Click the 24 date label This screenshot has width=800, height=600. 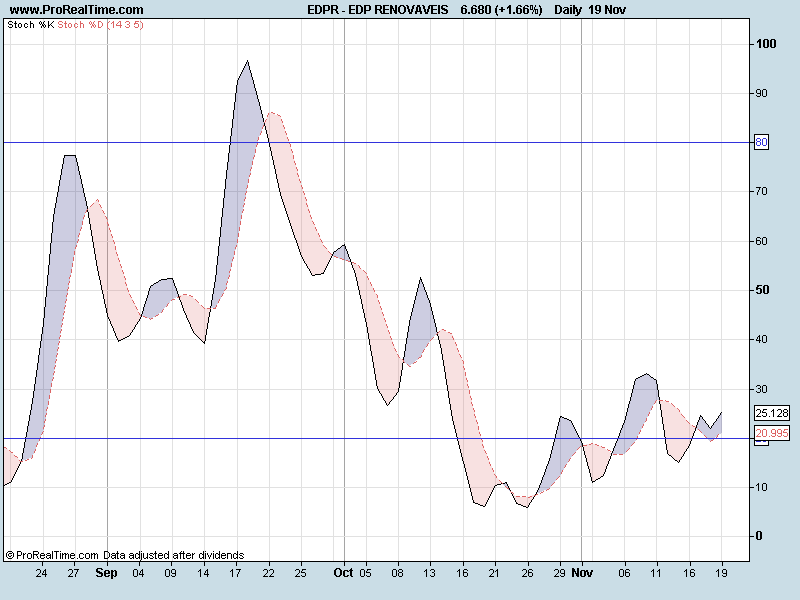pyautogui.click(x=41, y=573)
